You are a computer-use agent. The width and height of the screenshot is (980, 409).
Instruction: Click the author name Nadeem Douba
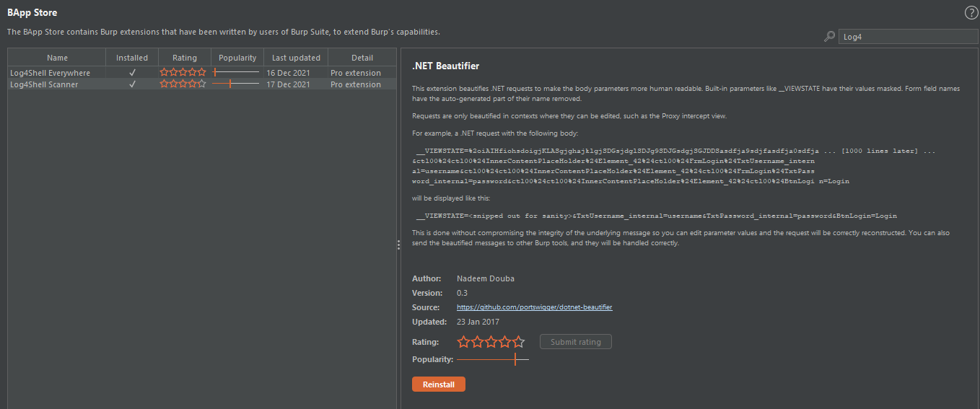click(x=486, y=278)
